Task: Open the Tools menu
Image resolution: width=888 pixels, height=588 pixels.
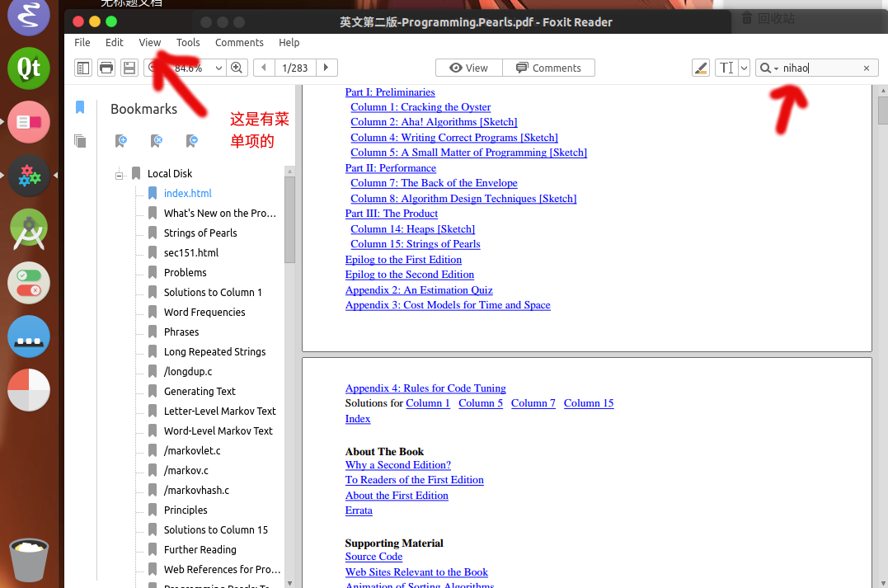Action: coord(188,43)
